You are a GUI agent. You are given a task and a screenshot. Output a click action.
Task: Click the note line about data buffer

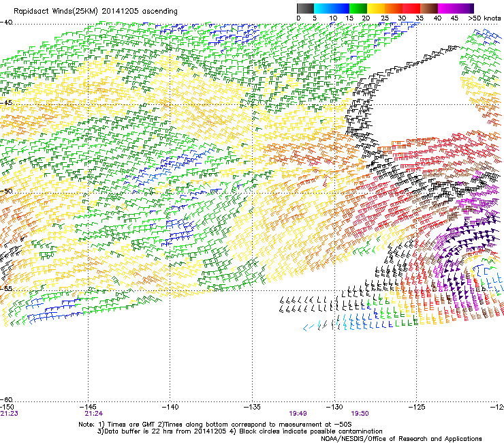coord(240,431)
